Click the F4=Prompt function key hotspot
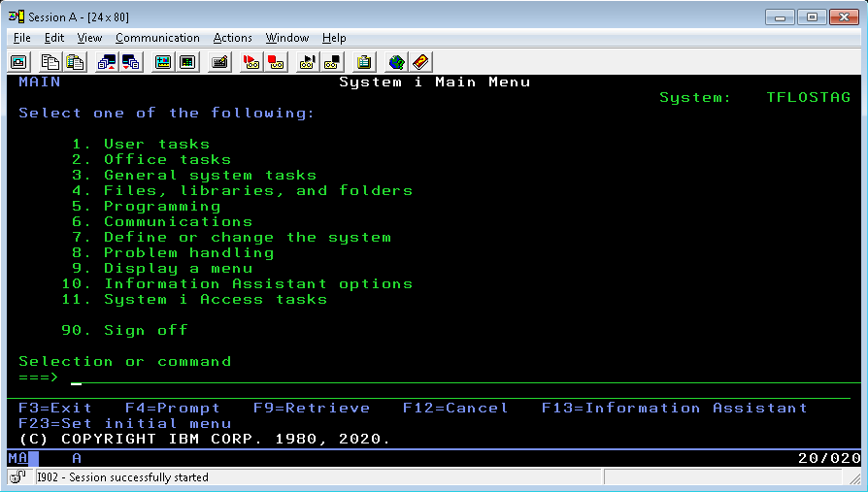868x492 pixels. pyautogui.click(x=173, y=408)
